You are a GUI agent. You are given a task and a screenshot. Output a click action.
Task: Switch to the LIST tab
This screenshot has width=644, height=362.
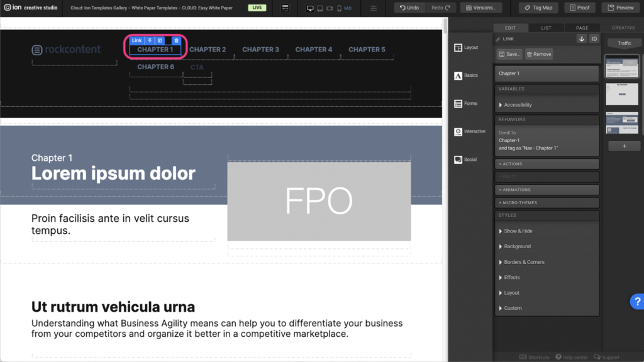tap(547, 28)
